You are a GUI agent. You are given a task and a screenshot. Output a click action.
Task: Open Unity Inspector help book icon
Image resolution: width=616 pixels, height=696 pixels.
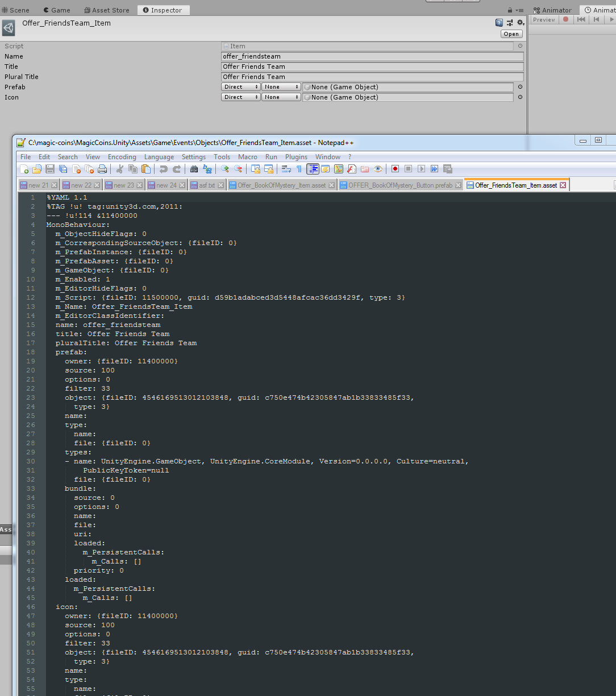499,23
